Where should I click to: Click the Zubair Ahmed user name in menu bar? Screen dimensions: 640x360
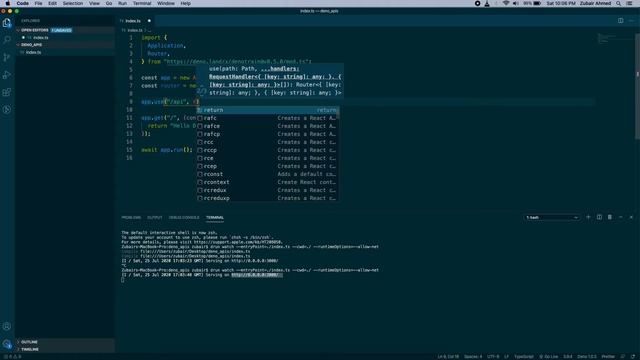(x=596, y=3)
